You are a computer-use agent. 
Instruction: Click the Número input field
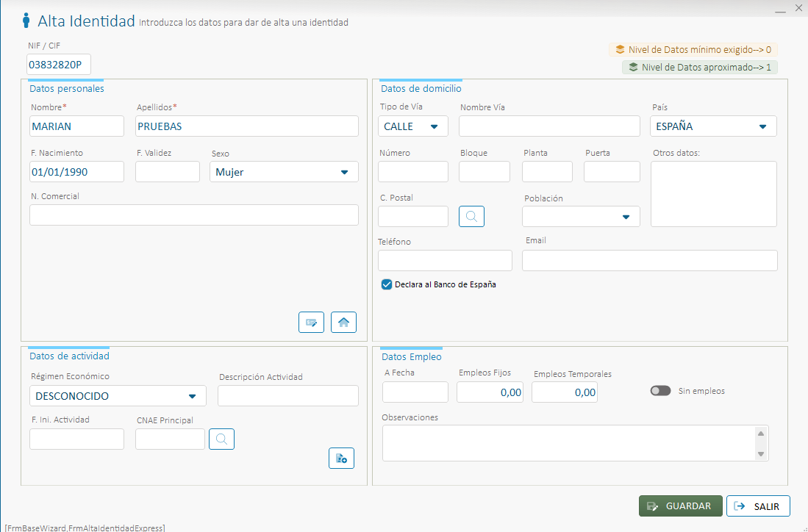[412, 171]
